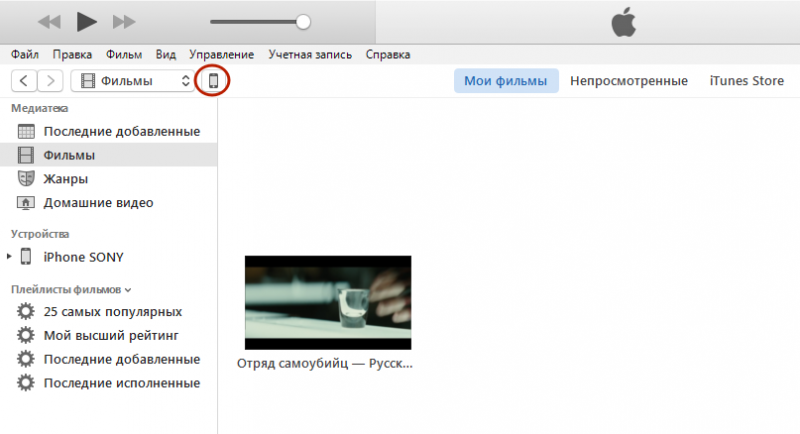
Task: Click the fast-forward playback button
Action: [124, 22]
